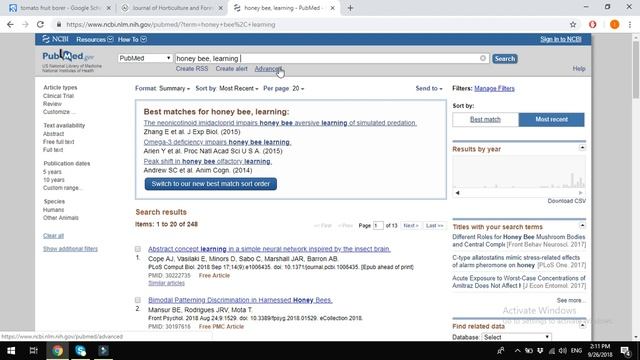The image size is (640, 360).
Task: Check the box for result 2
Action: [x=138, y=300]
